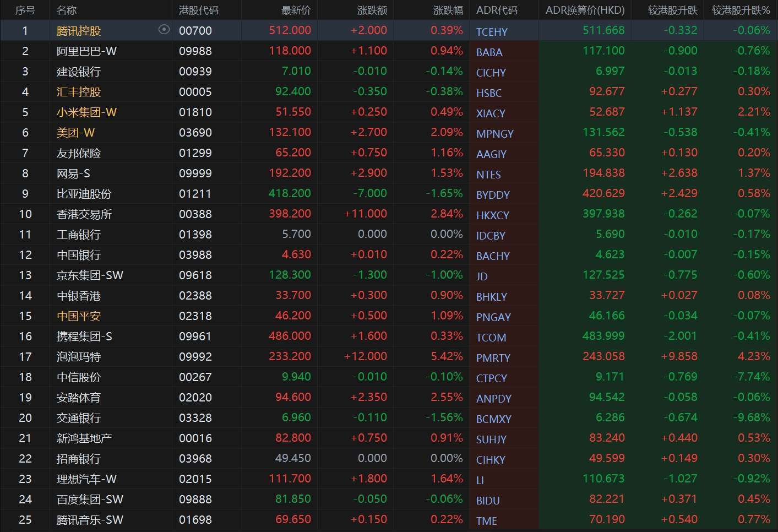
Task: Click the BABA ADR code
Action: click(489, 52)
